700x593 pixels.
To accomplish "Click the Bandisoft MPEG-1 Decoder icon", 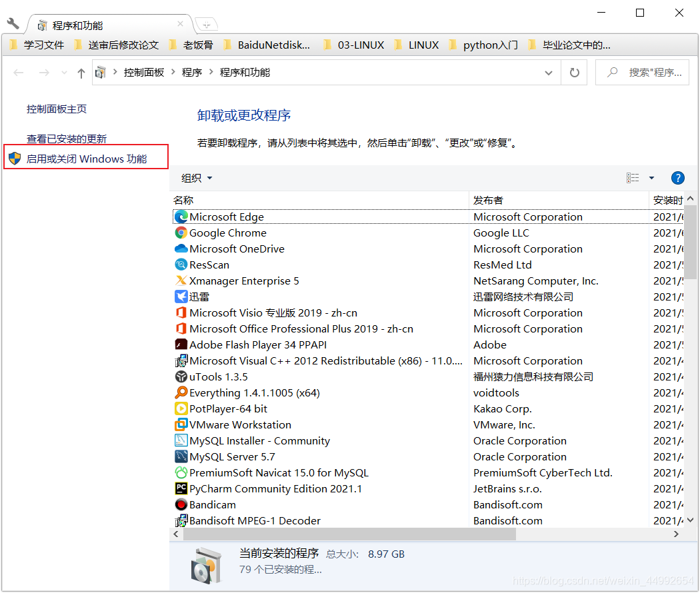I will click(x=181, y=520).
